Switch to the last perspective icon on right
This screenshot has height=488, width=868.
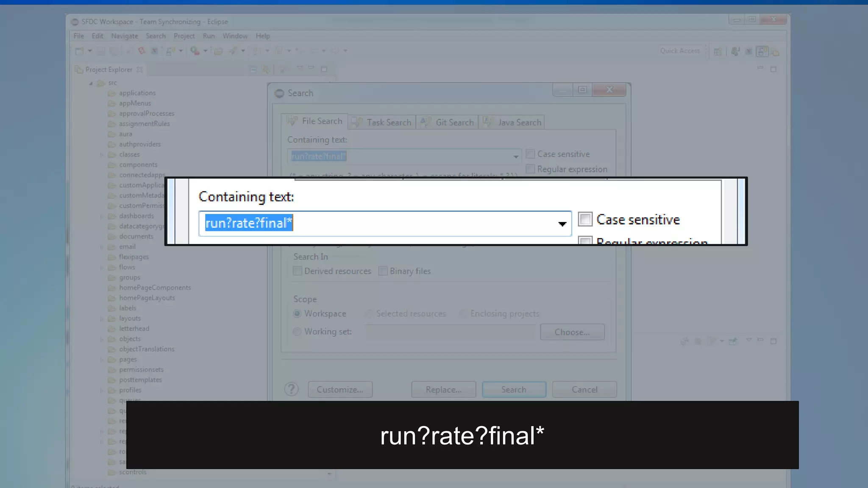776,52
